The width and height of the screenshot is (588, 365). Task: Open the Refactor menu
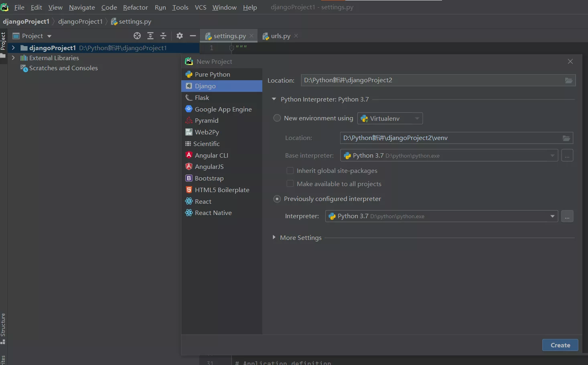pos(136,7)
